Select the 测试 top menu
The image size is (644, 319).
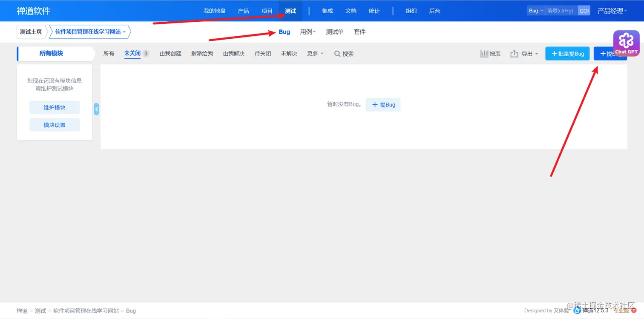290,11
